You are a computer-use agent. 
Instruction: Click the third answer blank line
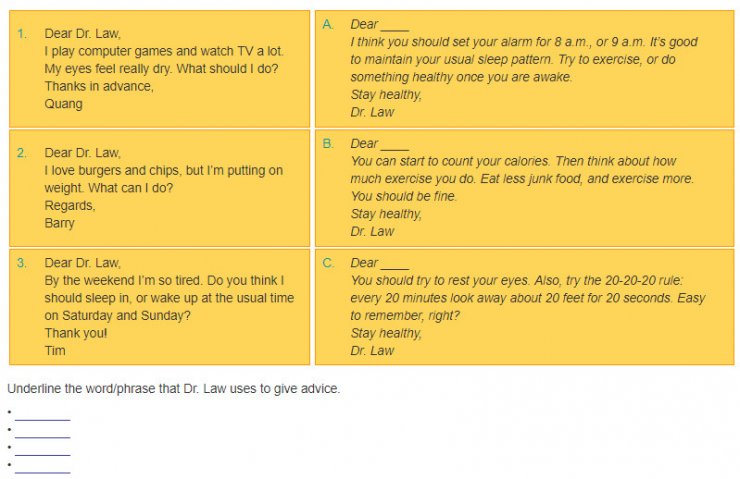[x=42, y=455]
